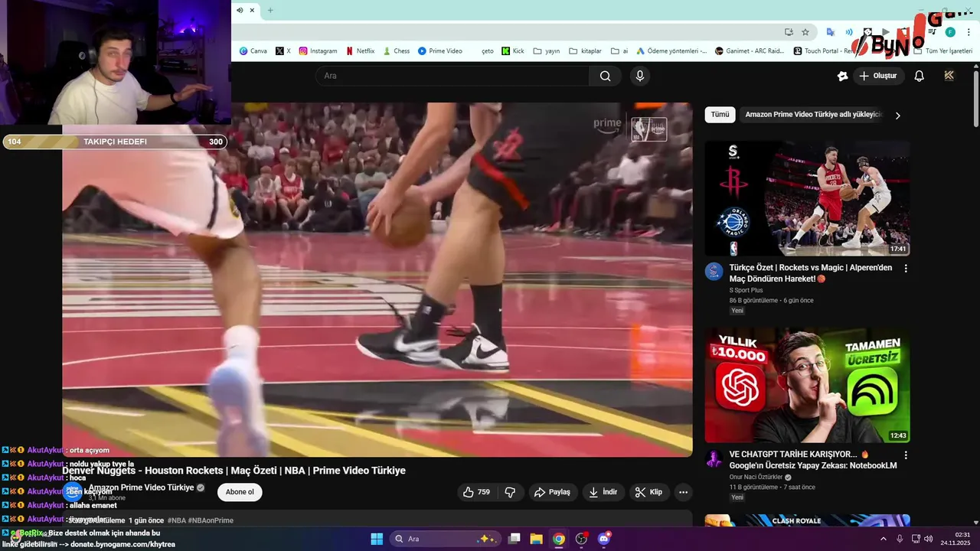Click the Windows taskbar Ara search box
980x551 pixels.
(445, 539)
